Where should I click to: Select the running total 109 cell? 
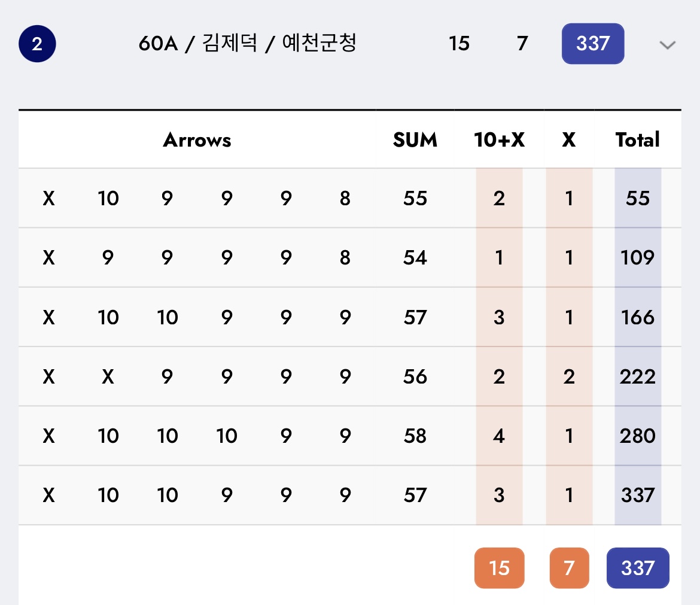637,257
